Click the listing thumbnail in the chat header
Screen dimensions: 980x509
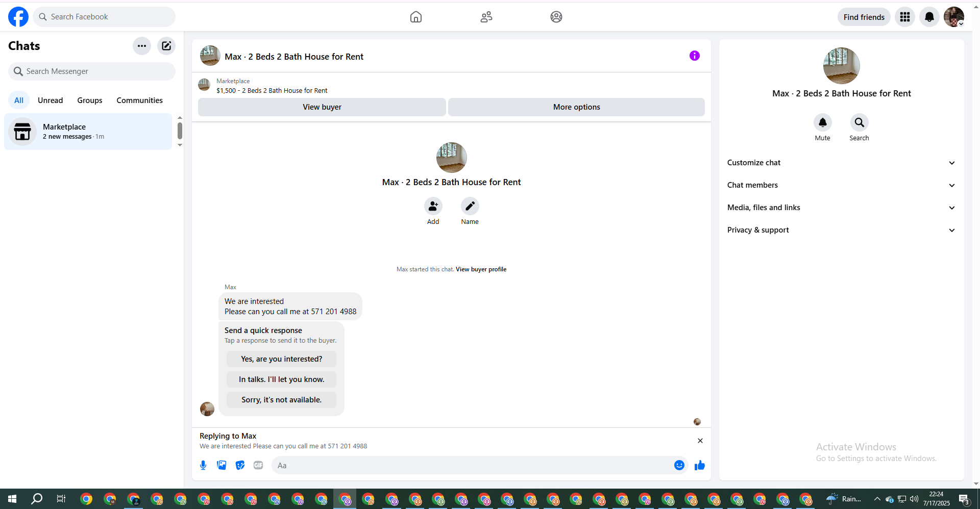(210, 56)
